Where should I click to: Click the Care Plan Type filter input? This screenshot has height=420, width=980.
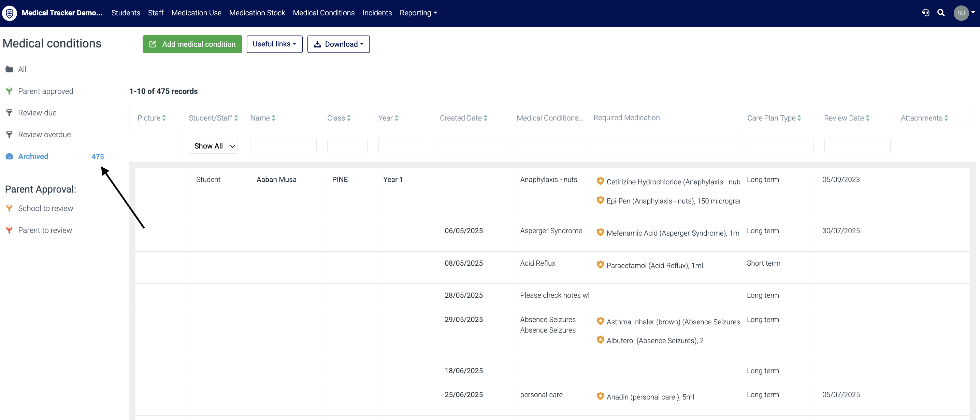(x=780, y=146)
